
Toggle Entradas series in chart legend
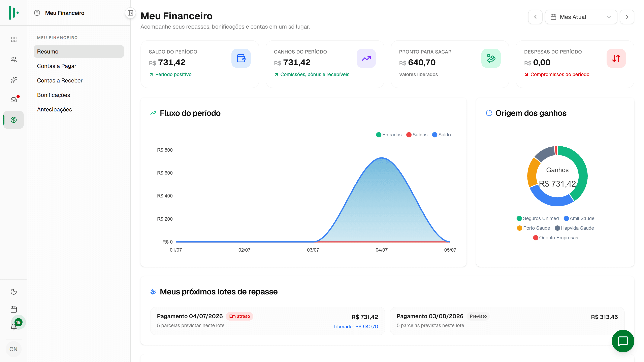[389, 135]
